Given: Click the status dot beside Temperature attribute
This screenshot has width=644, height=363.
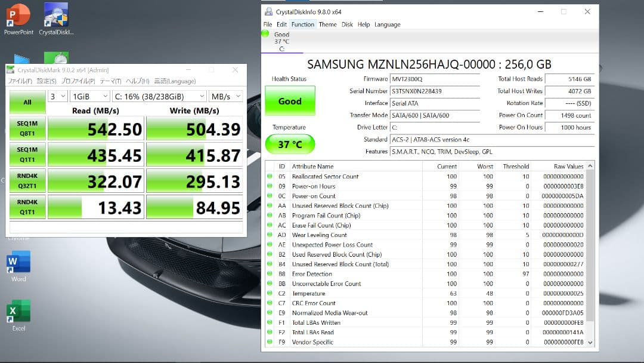Looking at the screenshot, I should (x=269, y=293).
